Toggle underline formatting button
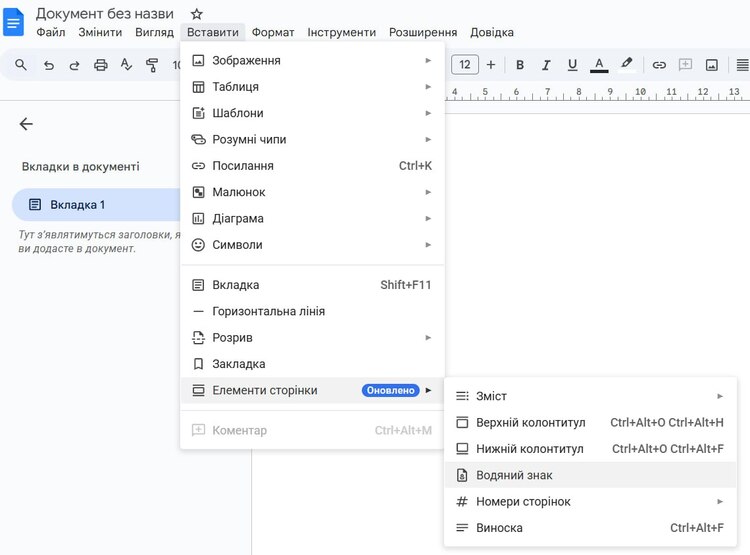750x555 pixels. coord(572,65)
